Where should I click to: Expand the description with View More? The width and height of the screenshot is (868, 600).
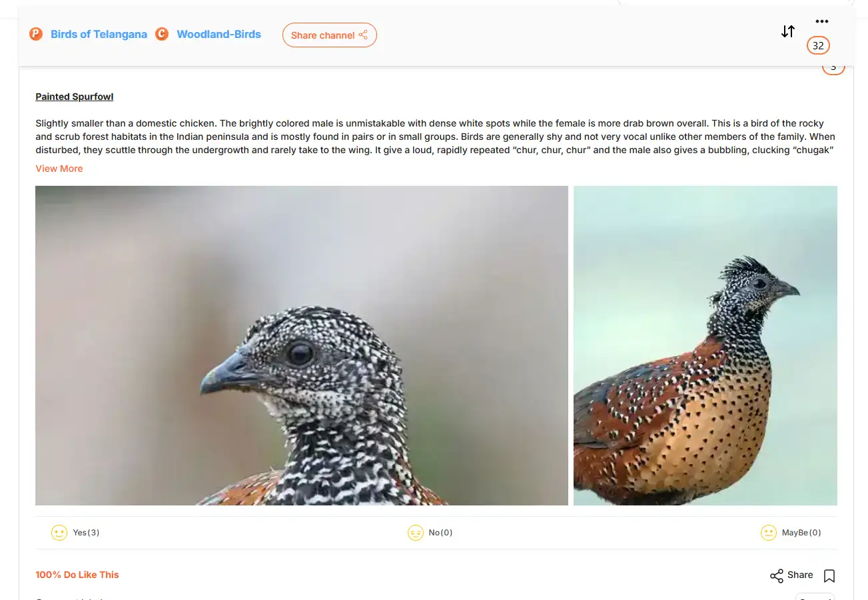coord(59,168)
